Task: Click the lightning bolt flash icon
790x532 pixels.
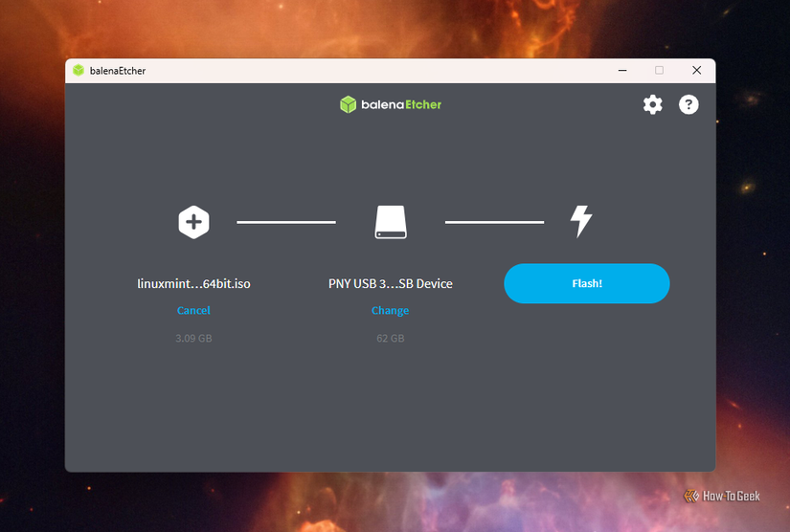Action: [581, 221]
